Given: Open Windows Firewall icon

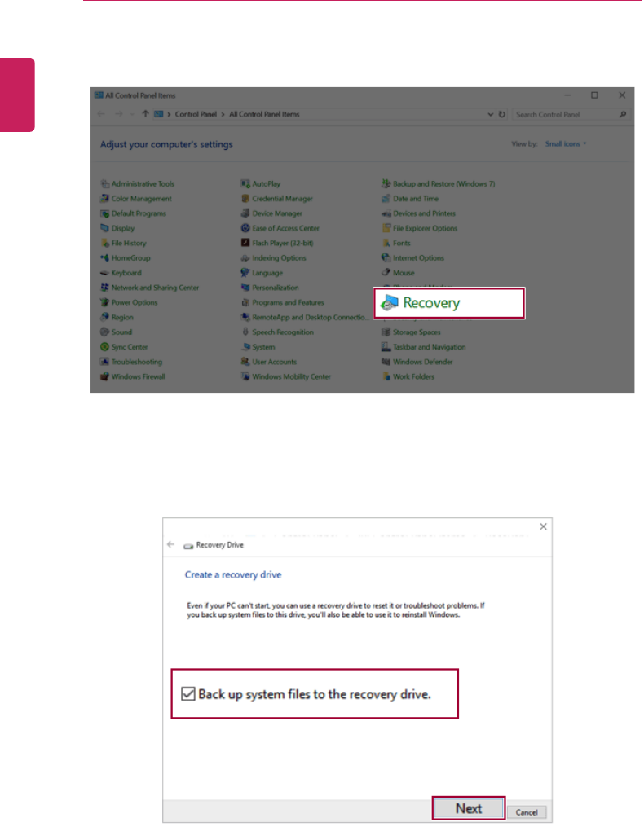Looking at the screenshot, I should (x=105, y=376).
